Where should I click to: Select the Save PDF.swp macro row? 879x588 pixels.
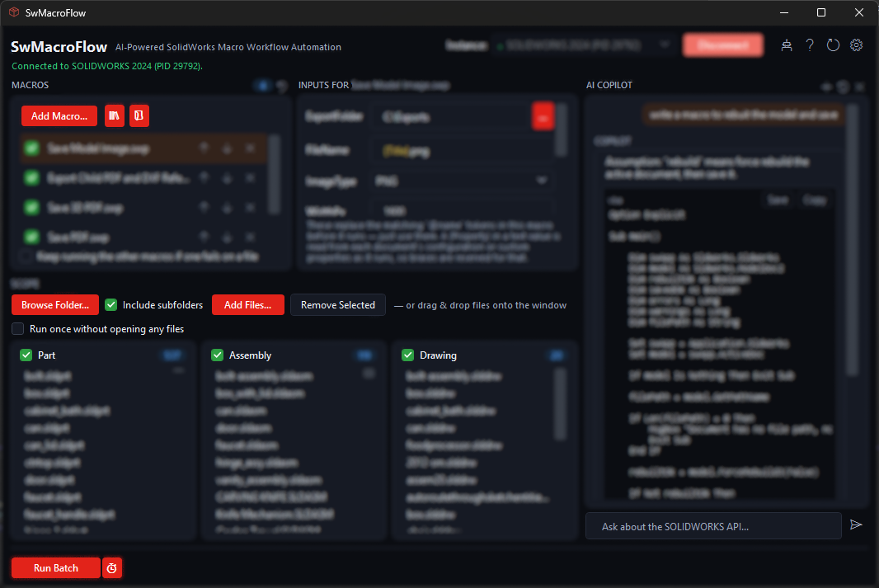coord(143,238)
